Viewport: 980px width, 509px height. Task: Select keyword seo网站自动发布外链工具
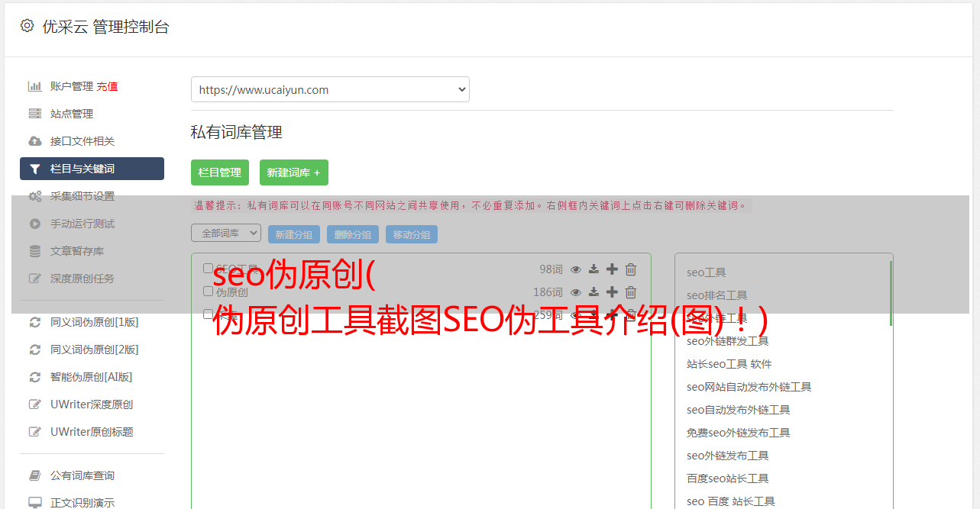point(749,387)
